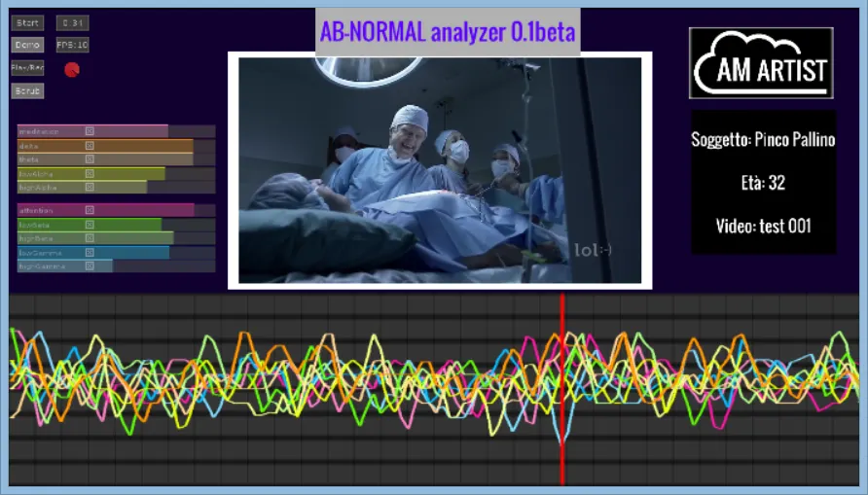868x495 pixels.
Task: Click the red round knob
Action: point(72,70)
